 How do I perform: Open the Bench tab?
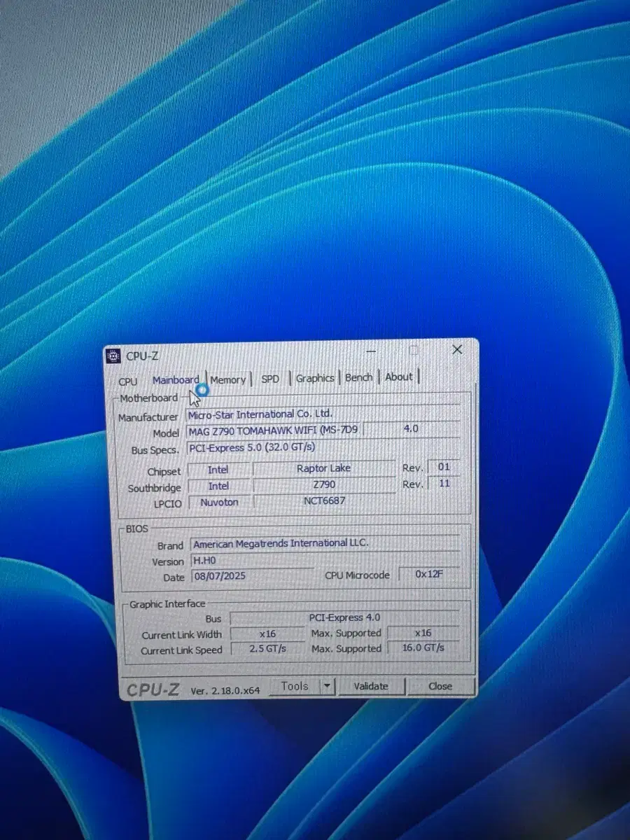[359, 377]
